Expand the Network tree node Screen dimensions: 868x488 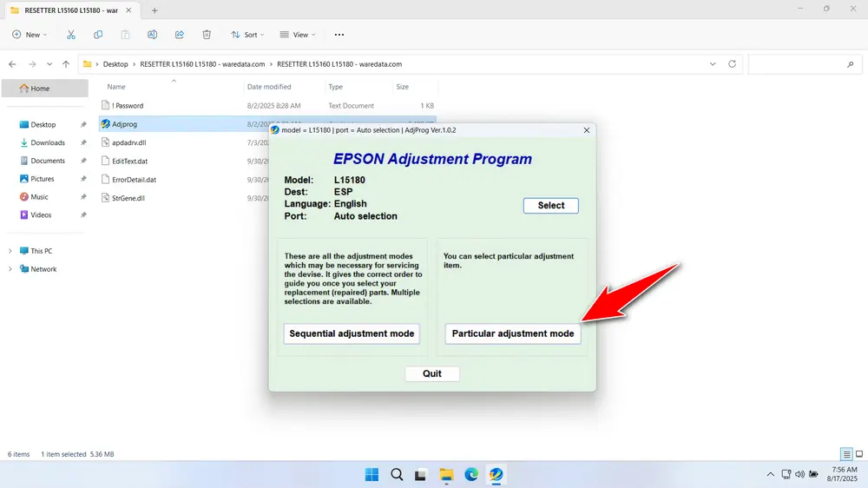(10, 269)
